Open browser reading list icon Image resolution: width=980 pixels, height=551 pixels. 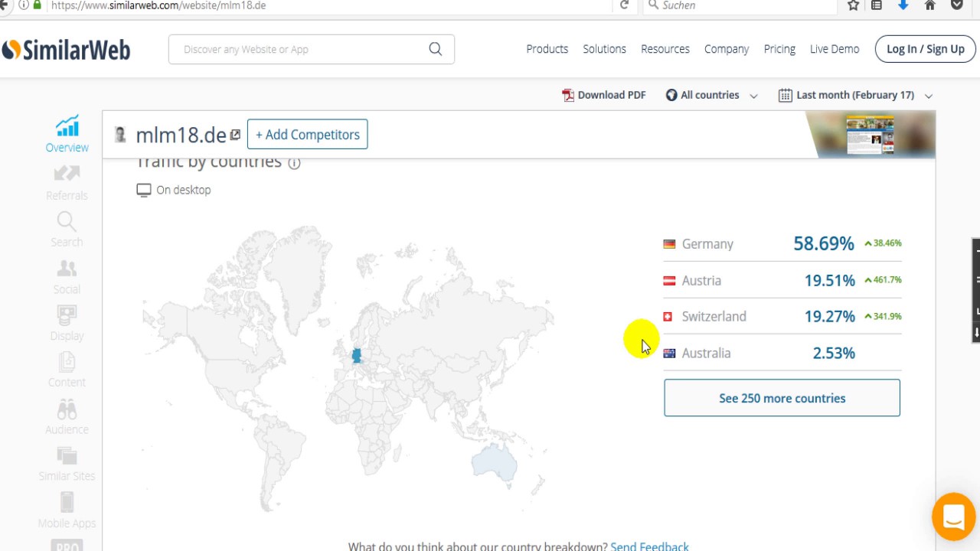click(x=877, y=5)
